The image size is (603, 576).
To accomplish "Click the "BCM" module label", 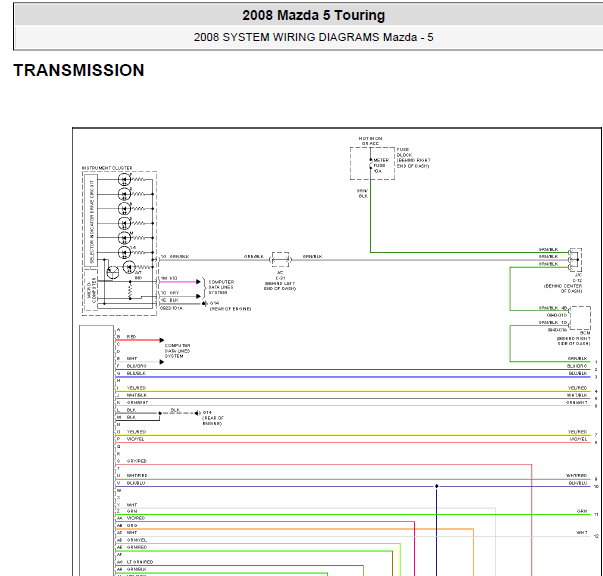I will click(585, 333).
